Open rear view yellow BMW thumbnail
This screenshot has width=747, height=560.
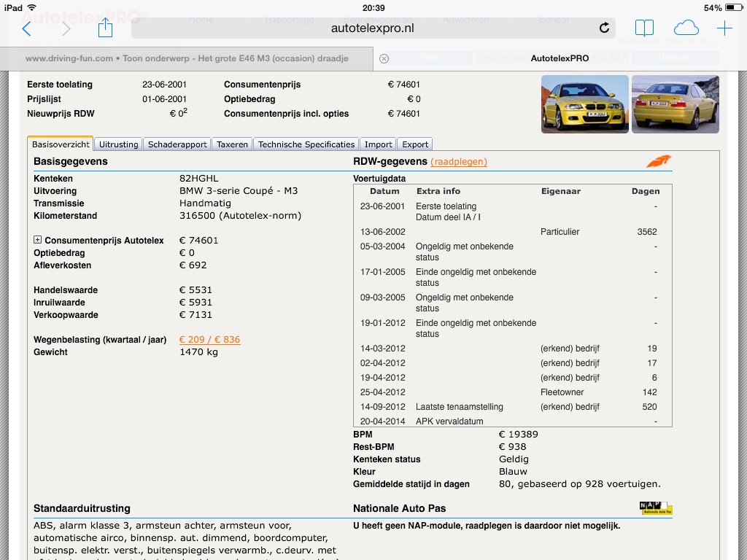(676, 104)
